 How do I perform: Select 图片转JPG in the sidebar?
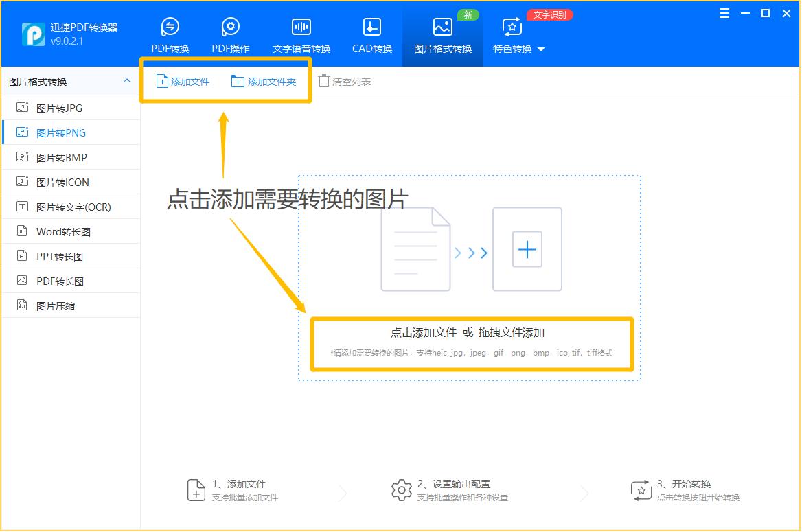[58, 108]
